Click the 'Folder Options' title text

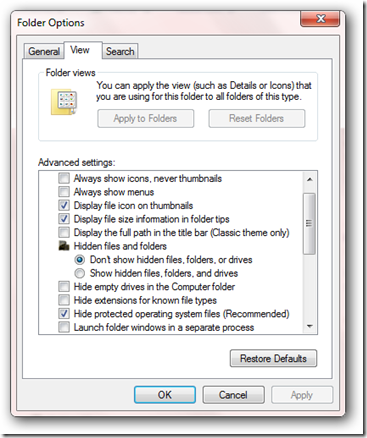point(51,23)
